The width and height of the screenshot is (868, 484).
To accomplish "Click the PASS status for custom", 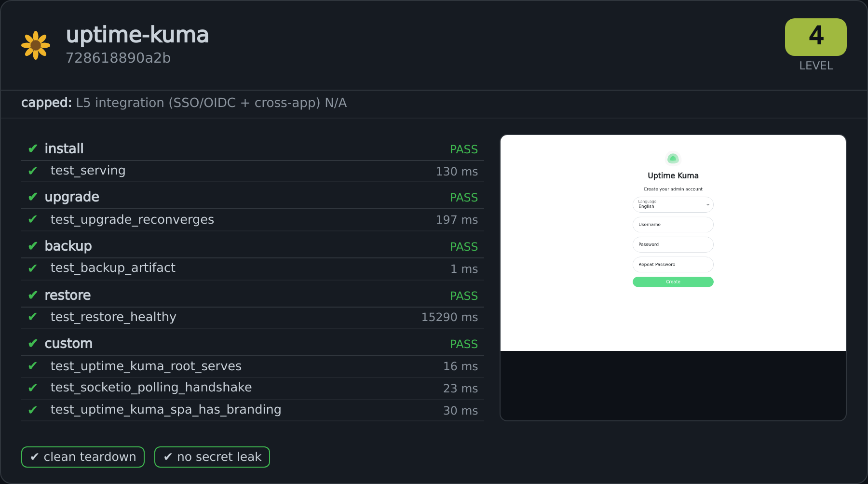I will point(463,344).
